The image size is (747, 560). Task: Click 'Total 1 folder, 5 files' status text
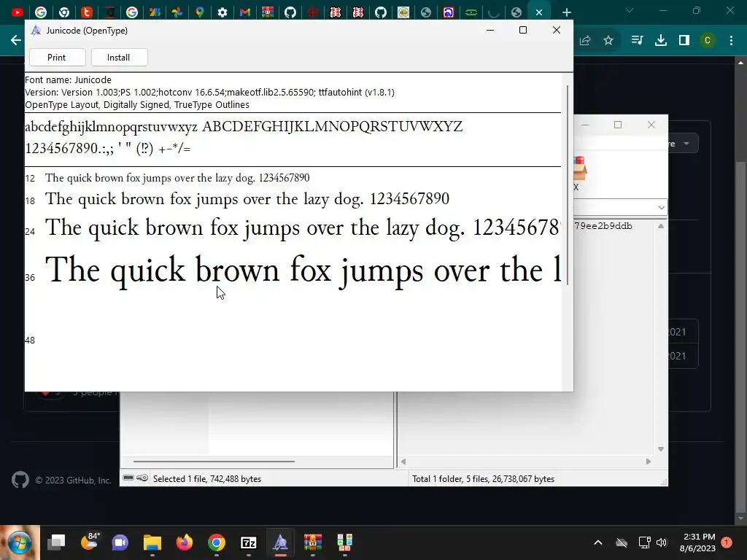point(483,479)
